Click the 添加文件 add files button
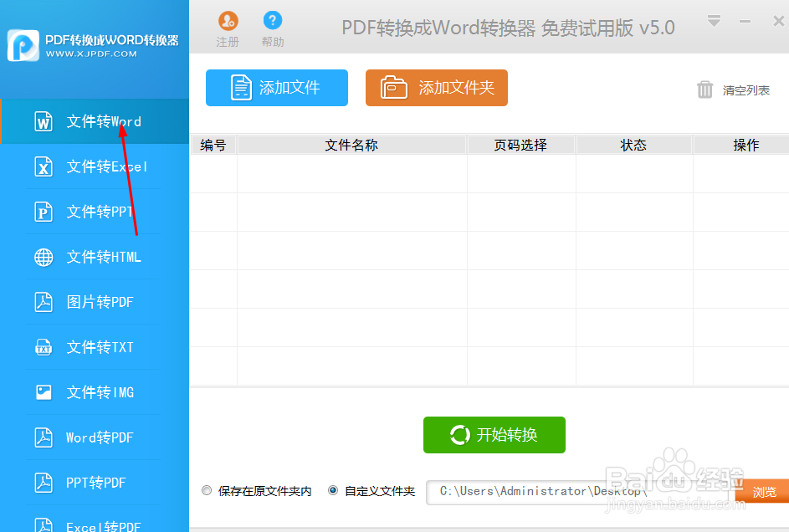This screenshot has height=532, width=789. click(x=276, y=88)
